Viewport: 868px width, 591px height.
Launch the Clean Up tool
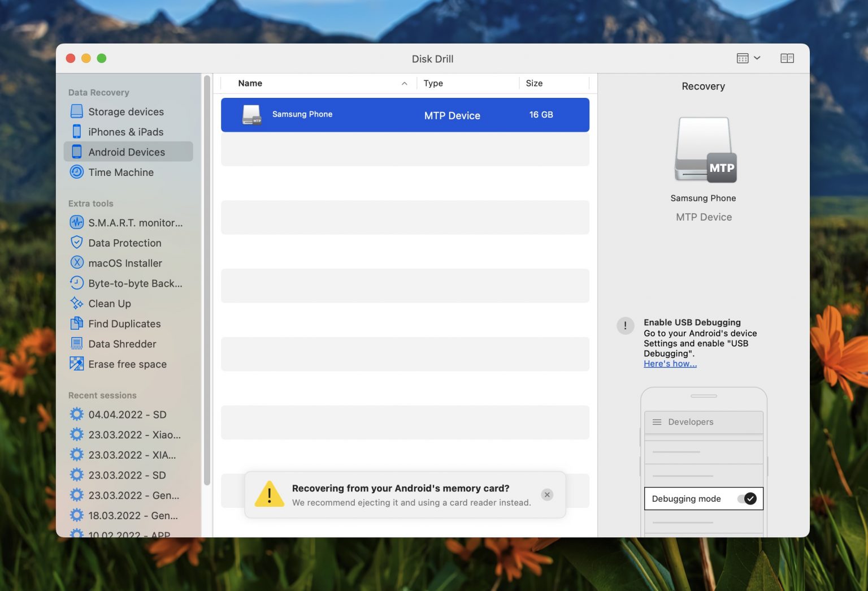[x=109, y=303]
